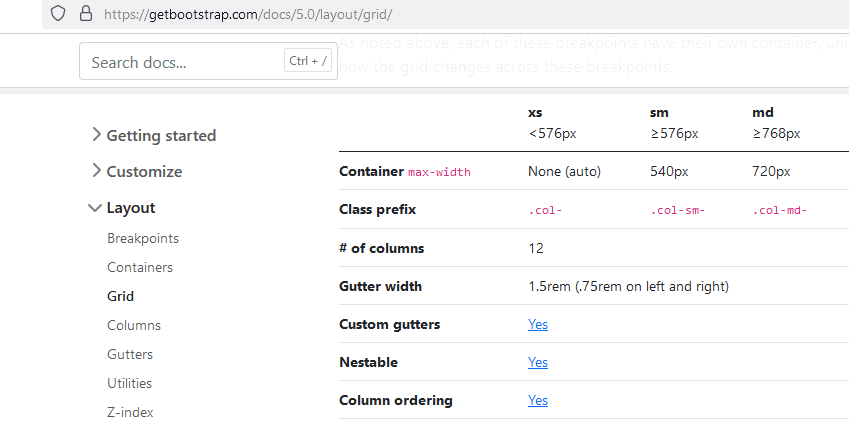Screen dimensions: 849x433
Task: Follow the Yes link for Column ordering
Action: point(538,400)
